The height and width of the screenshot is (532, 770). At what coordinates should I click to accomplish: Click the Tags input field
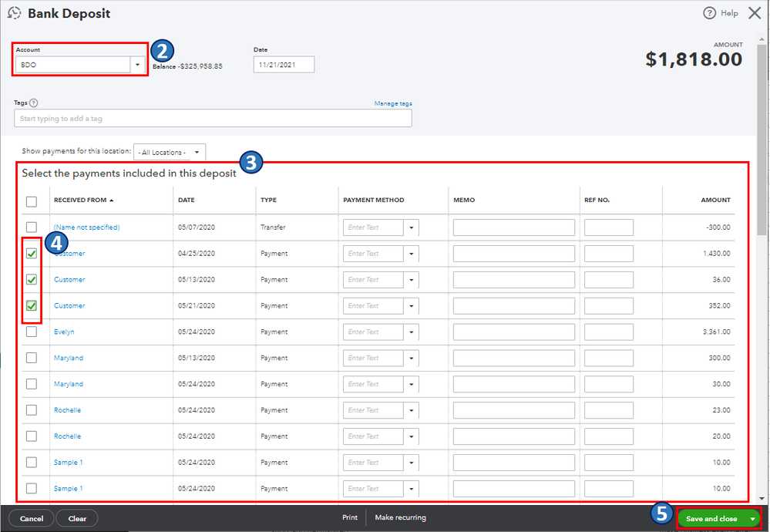214,119
